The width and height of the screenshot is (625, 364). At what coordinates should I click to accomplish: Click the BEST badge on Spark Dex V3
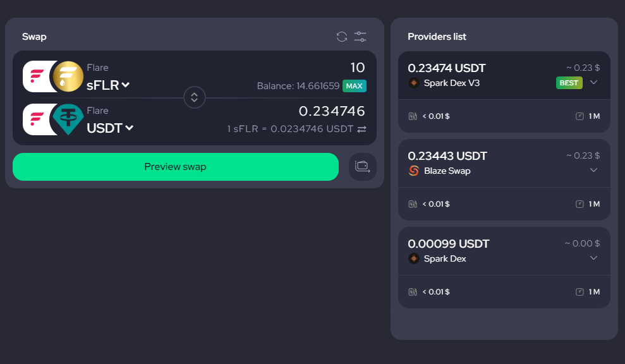[x=569, y=83]
